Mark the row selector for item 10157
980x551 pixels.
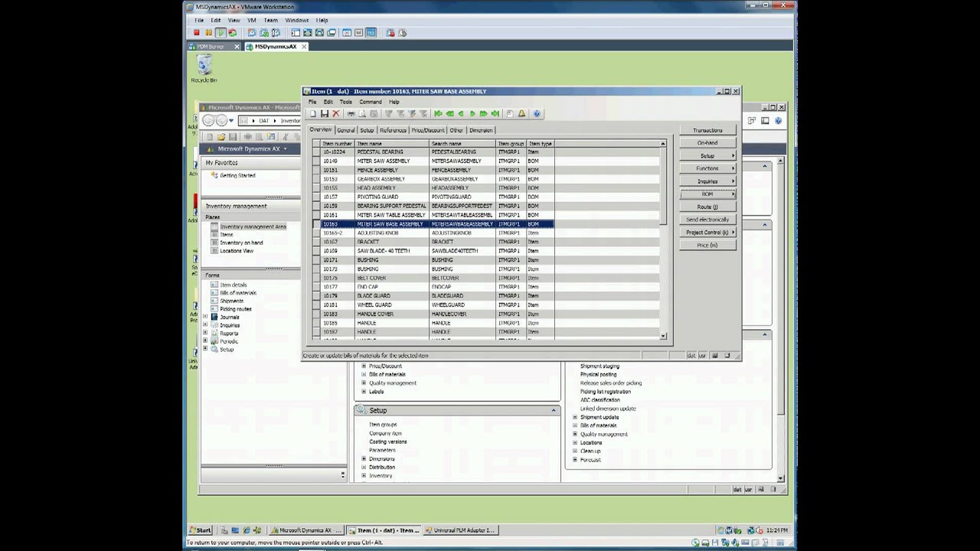click(x=316, y=197)
